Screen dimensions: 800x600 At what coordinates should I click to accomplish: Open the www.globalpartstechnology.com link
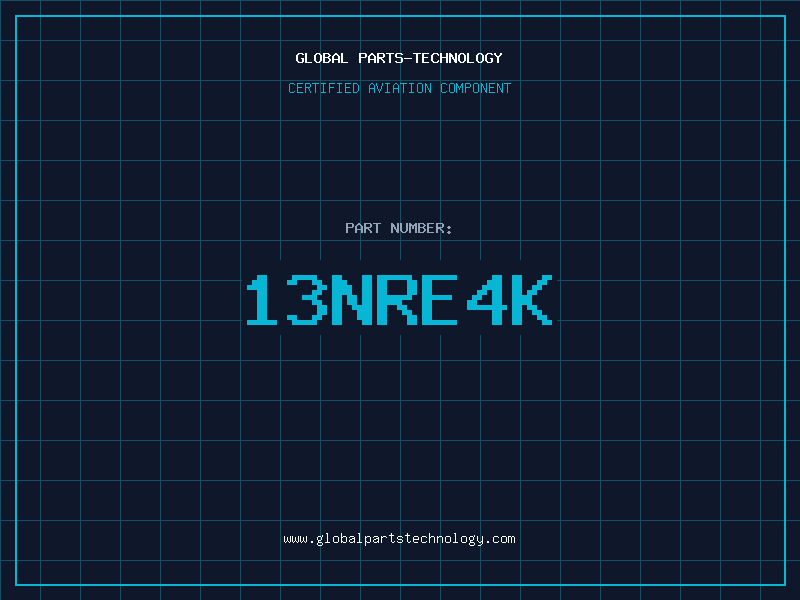pyautogui.click(x=399, y=539)
